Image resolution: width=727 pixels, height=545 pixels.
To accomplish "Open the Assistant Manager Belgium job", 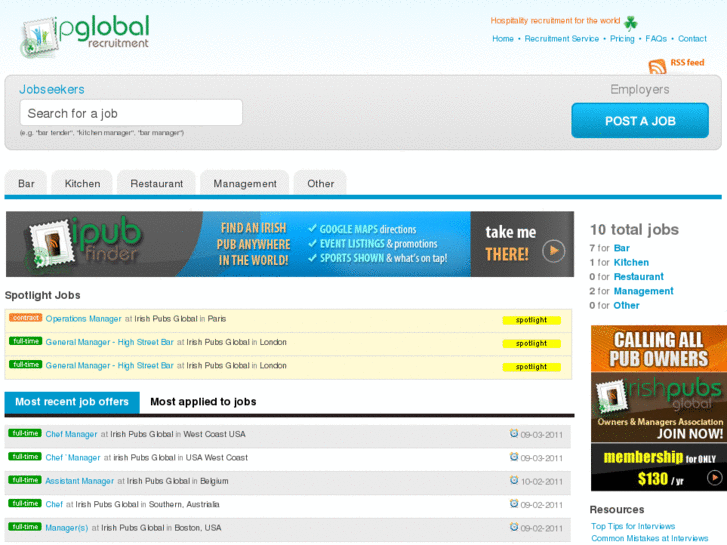I will click(x=79, y=481).
